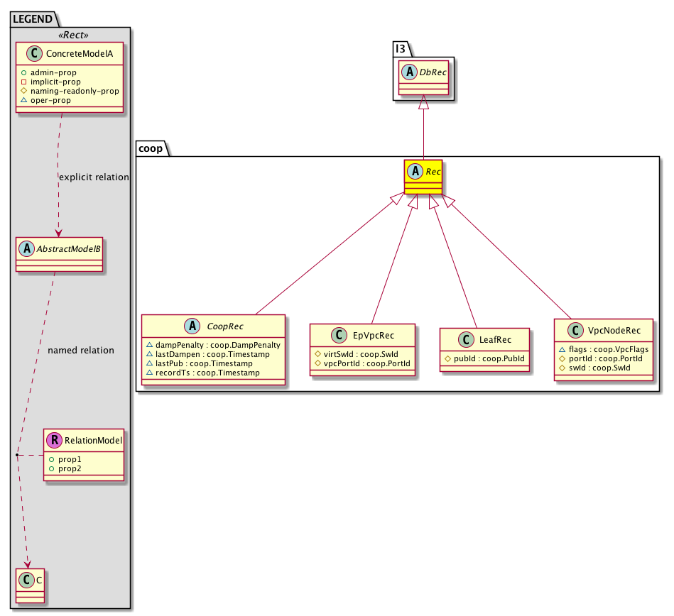Select the magenta R icon of RelationModel

coord(53,440)
